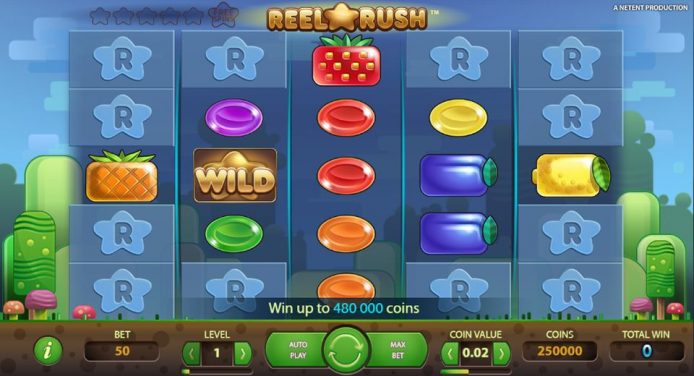The height and width of the screenshot is (376, 694).
Task: Decrease bet level with left arrow
Action: [x=192, y=353]
